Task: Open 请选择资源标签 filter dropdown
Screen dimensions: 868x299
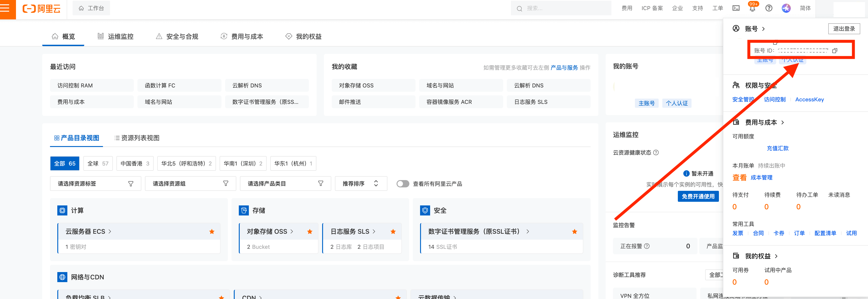Action: pos(95,184)
